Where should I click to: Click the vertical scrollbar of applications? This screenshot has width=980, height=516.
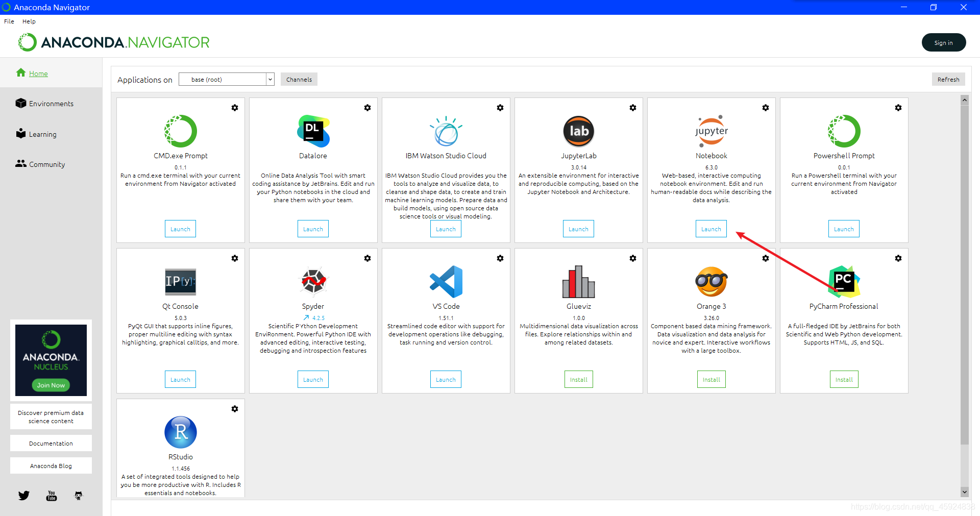pos(965,274)
